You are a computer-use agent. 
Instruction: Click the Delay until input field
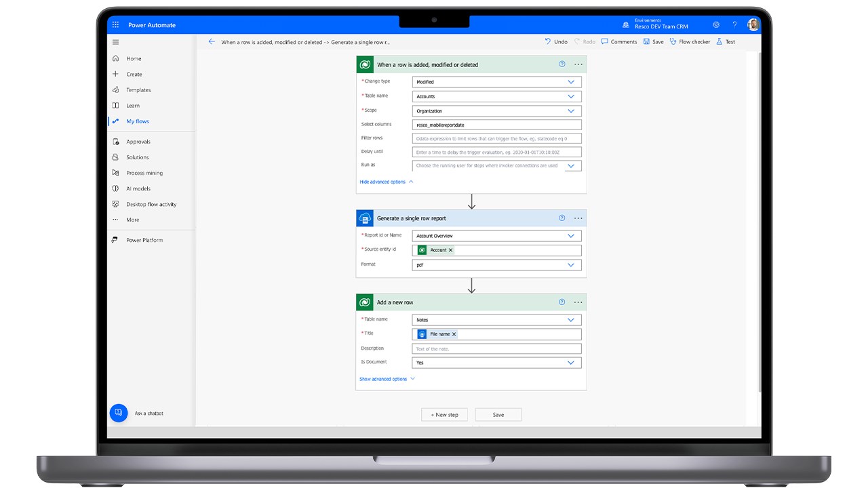pos(497,152)
